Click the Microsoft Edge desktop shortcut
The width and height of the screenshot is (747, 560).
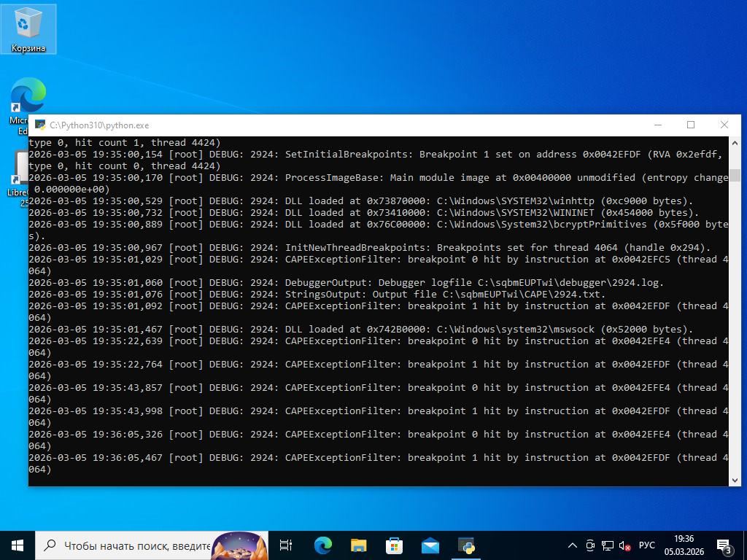27,98
